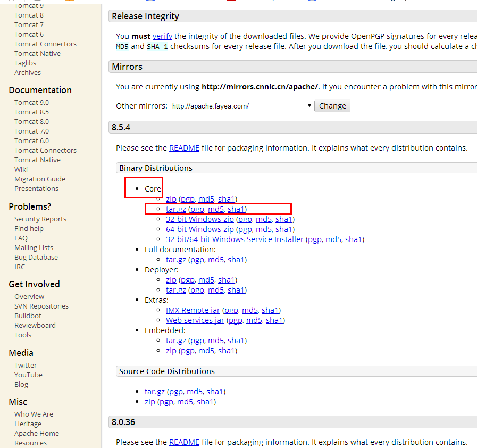Screen dimensions: 477x448
Task: Open Tomcat 8.0 documentation
Action: pyautogui.click(x=31, y=122)
